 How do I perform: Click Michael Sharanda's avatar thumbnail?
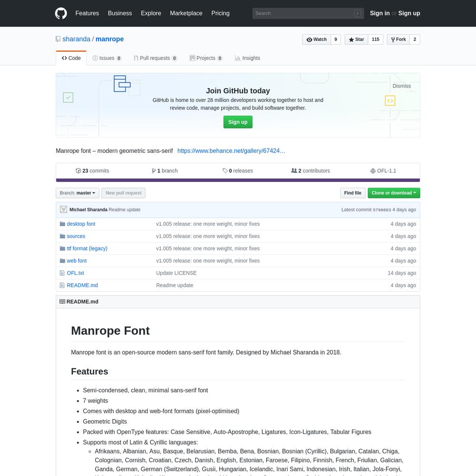63,210
